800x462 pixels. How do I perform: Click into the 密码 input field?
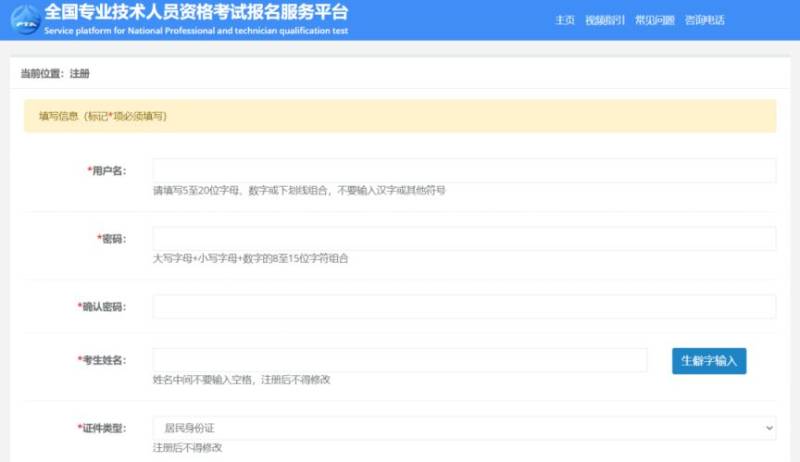(464, 239)
